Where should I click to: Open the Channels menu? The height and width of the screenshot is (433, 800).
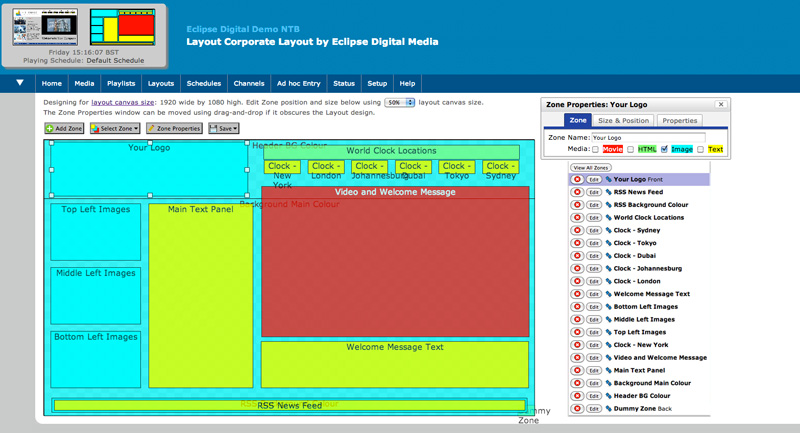coord(249,84)
